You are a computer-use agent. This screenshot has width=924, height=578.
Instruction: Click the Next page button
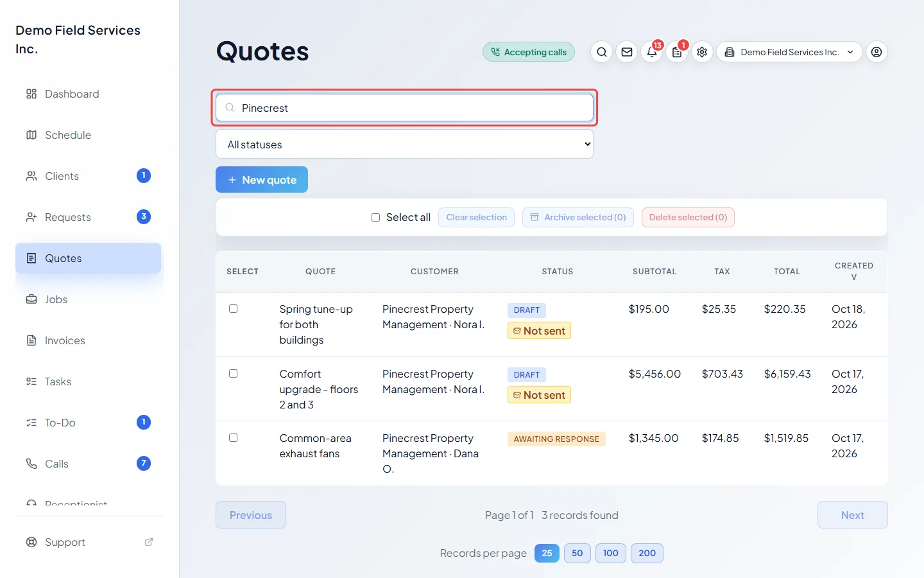point(852,515)
